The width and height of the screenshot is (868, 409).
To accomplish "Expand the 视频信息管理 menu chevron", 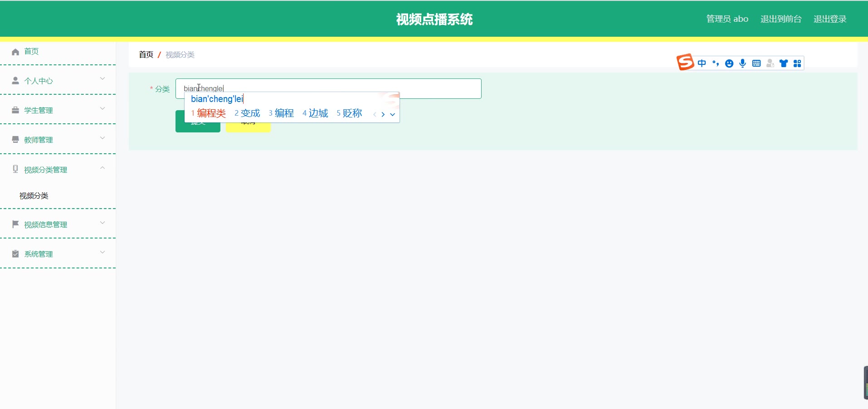I will coord(102,223).
